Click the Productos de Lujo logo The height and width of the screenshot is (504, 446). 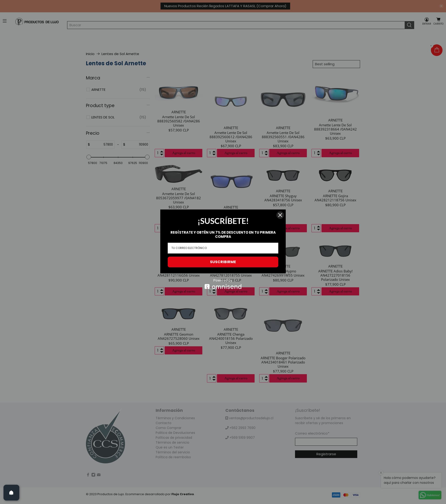(x=37, y=22)
